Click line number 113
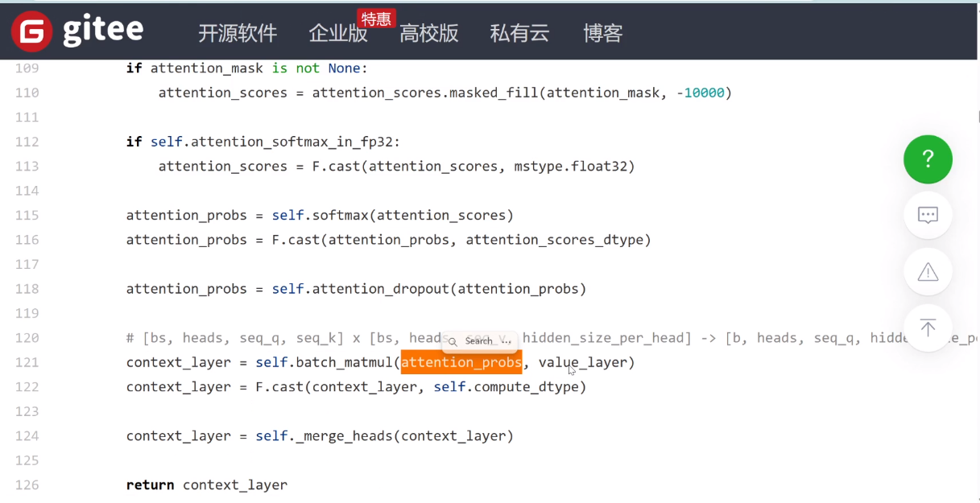Viewport: 980px width, 503px height. (x=27, y=167)
